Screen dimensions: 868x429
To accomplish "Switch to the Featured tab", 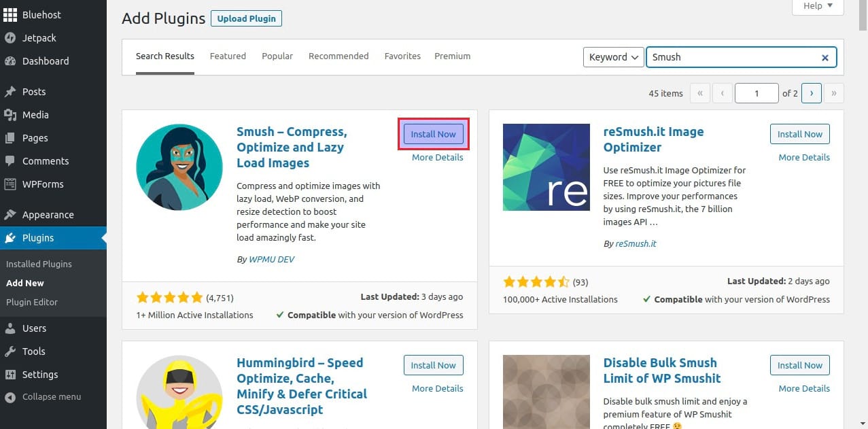I will pos(228,56).
